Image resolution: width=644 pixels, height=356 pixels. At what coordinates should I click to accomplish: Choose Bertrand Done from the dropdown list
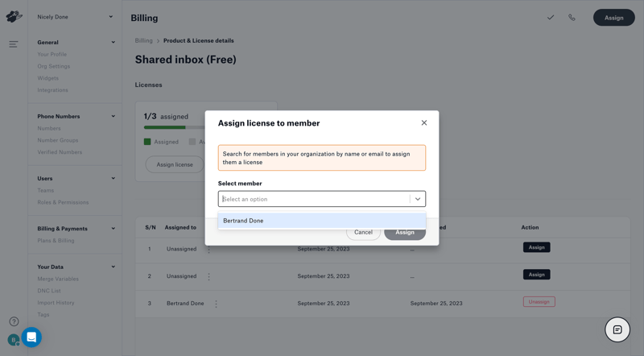click(x=321, y=221)
